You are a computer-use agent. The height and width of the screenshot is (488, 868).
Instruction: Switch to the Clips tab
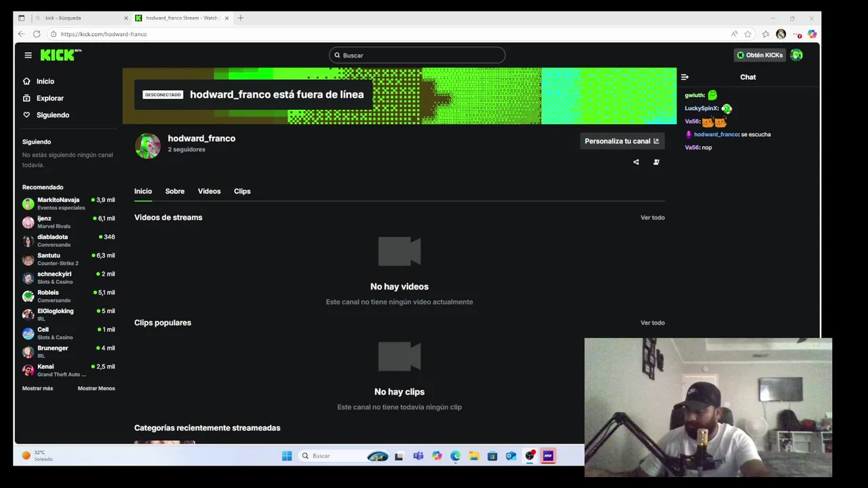click(x=242, y=191)
